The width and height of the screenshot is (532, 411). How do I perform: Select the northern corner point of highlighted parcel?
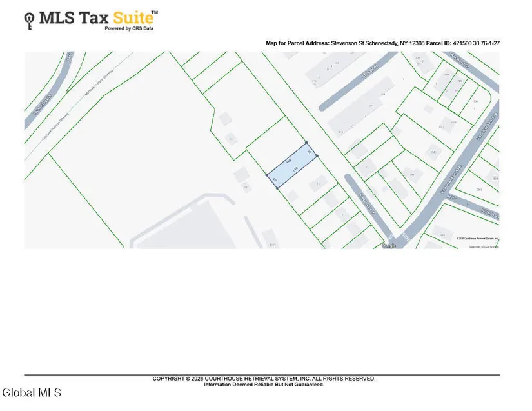306,143
